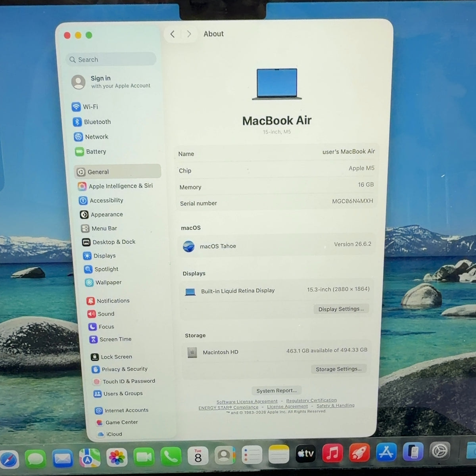Screen dimensions: 476x476
Task: Click the 16 GB memory value
Action: click(x=366, y=184)
